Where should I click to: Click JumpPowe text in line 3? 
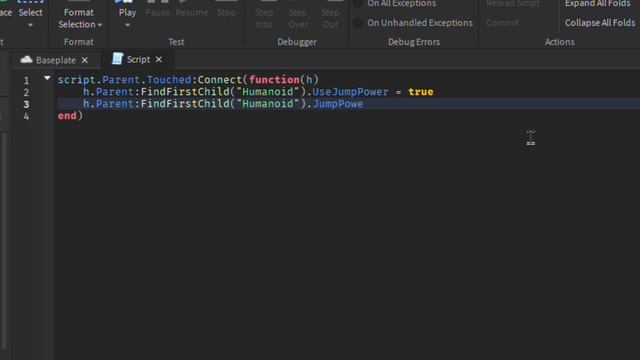pos(338,104)
